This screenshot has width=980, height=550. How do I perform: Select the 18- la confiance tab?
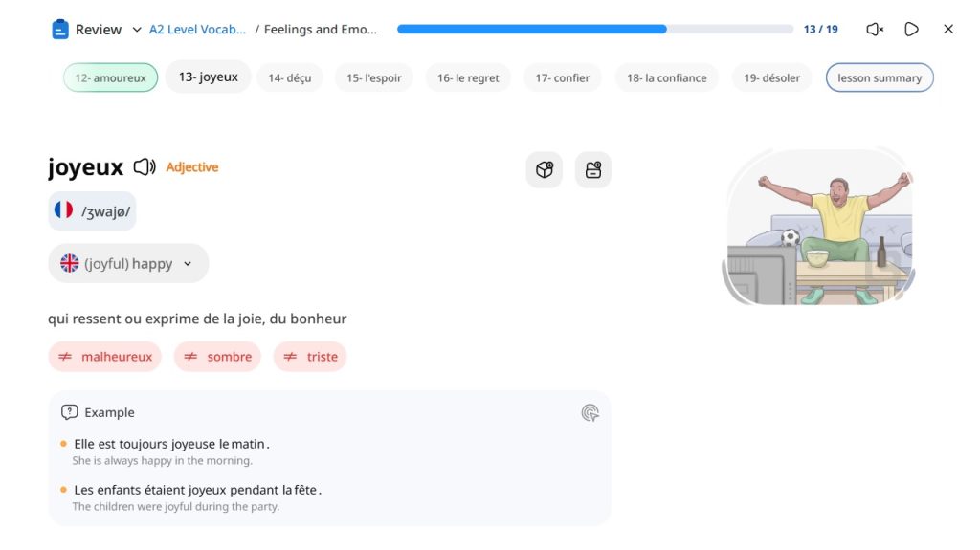tap(666, 78)
